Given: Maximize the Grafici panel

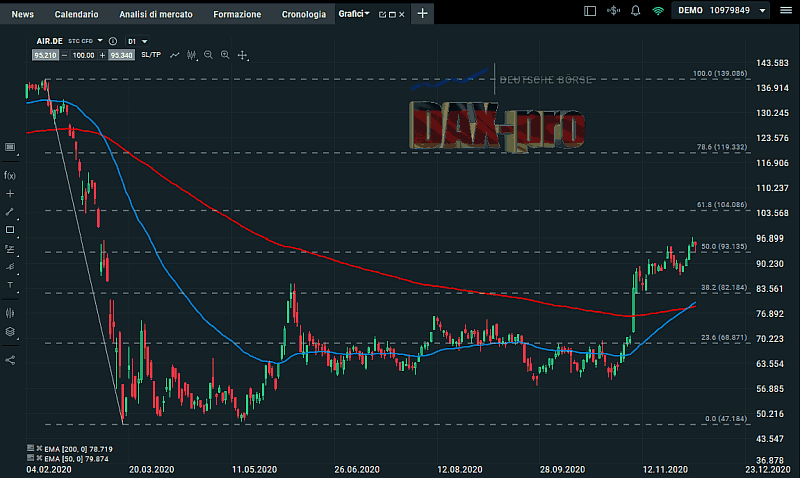Looking at the screenshot, I should tap(392, 15).
